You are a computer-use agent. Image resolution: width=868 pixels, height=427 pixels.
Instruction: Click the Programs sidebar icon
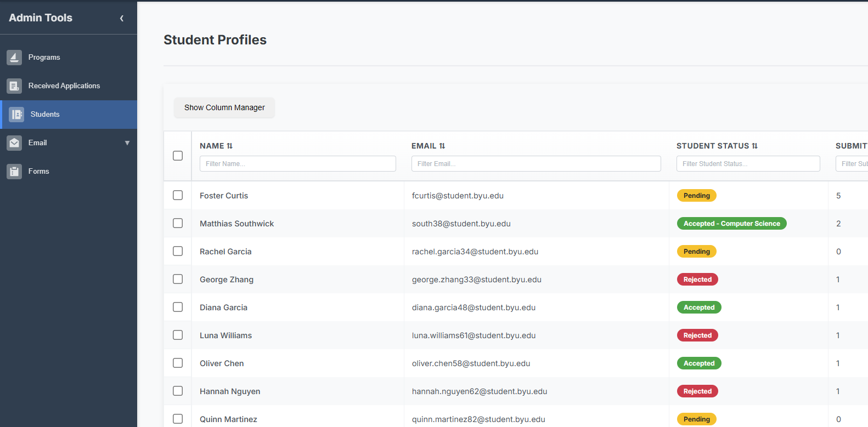[14, 58]
